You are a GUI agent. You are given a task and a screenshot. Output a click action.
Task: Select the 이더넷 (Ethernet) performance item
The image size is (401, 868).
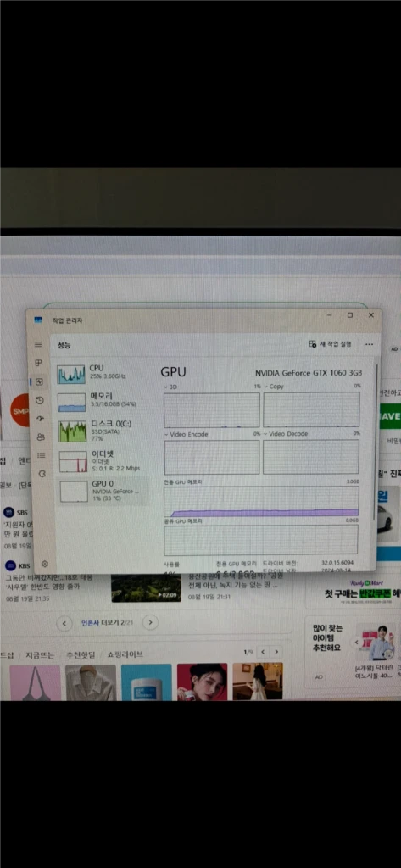point(102,460)
